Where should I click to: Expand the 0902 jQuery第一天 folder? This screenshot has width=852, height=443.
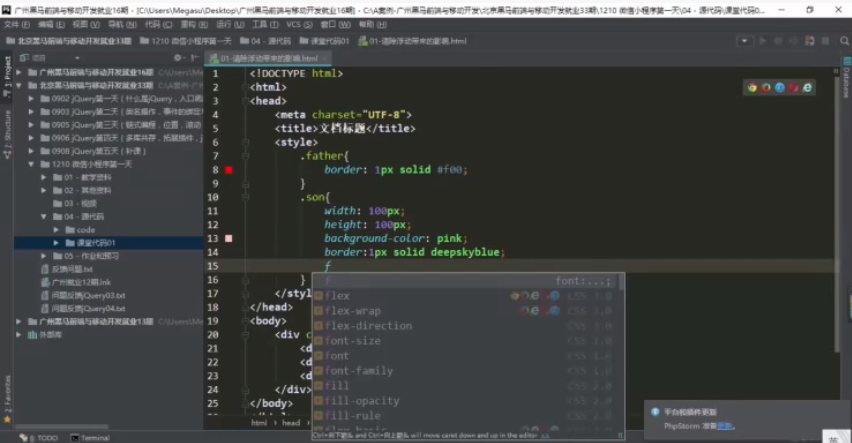pyautogui.click(x=32, y=98)
